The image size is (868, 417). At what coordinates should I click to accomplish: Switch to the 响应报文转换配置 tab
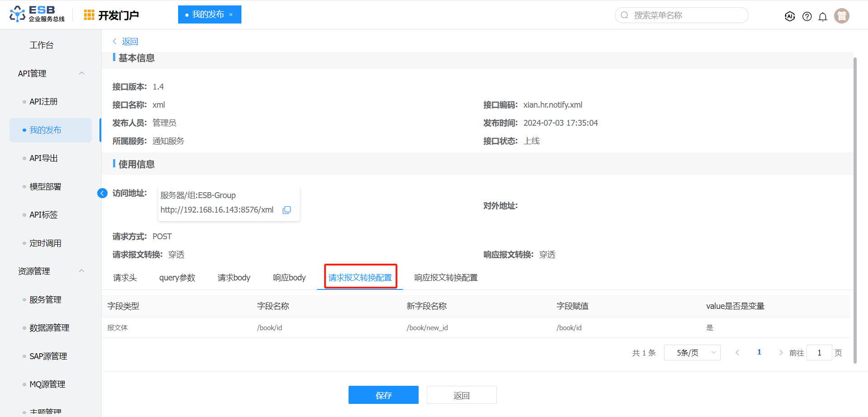click(x=446, y=278)
